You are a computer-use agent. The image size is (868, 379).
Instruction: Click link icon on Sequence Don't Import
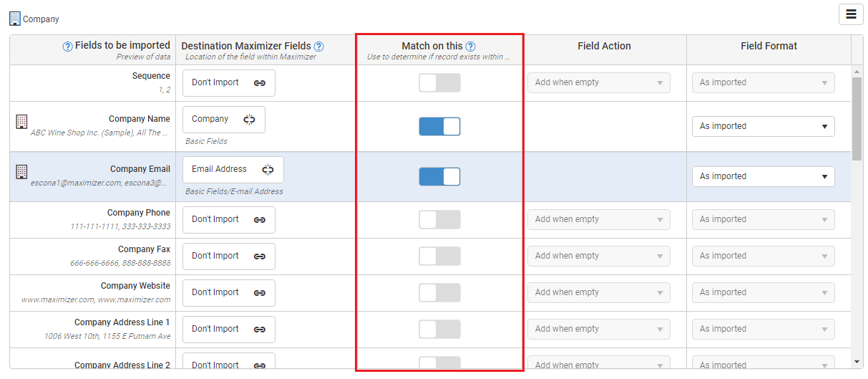click(260, 83)
